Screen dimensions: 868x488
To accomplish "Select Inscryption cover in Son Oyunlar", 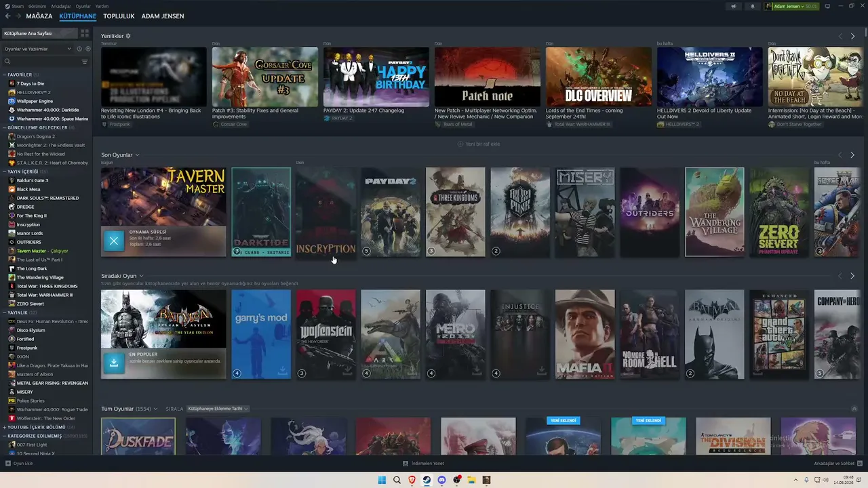I will [325, 212].
